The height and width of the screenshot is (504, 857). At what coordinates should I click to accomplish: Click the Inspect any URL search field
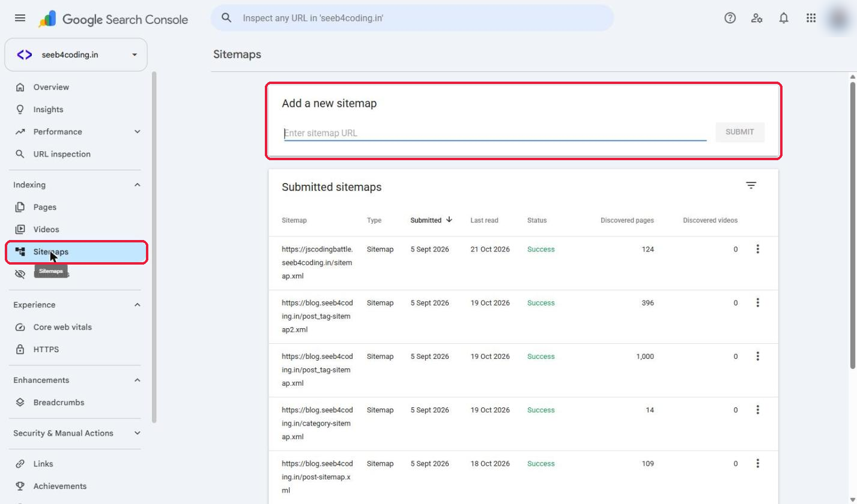click(412, 18)
